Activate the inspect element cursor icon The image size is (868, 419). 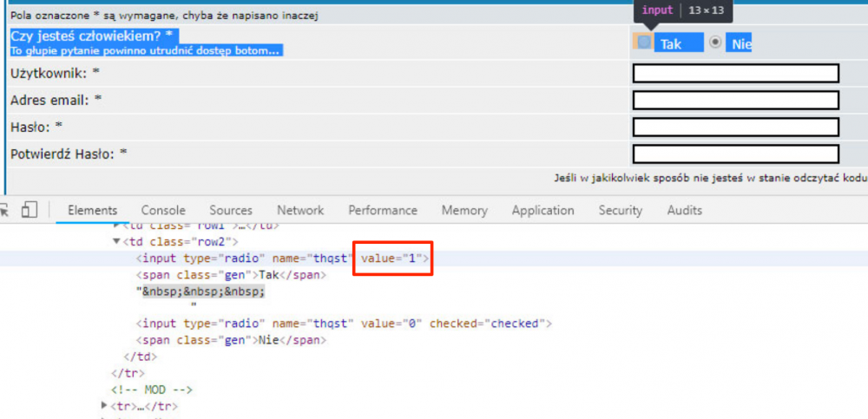coord(4,210)
